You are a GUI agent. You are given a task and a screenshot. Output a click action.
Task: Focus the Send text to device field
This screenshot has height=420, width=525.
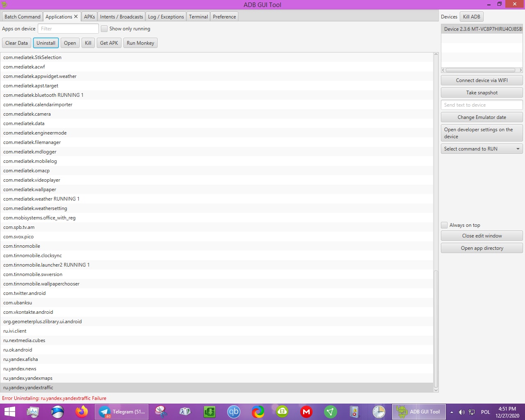(x=482, y=105)
